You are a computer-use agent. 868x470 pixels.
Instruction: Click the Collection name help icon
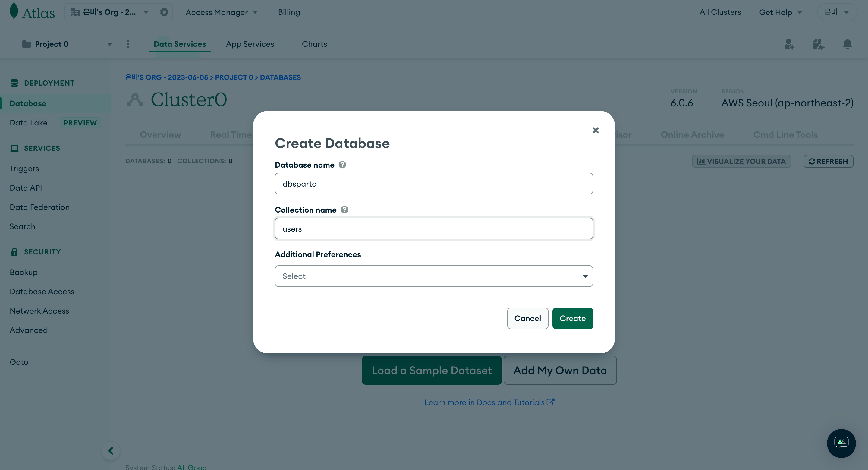click(x=344, y=210)
